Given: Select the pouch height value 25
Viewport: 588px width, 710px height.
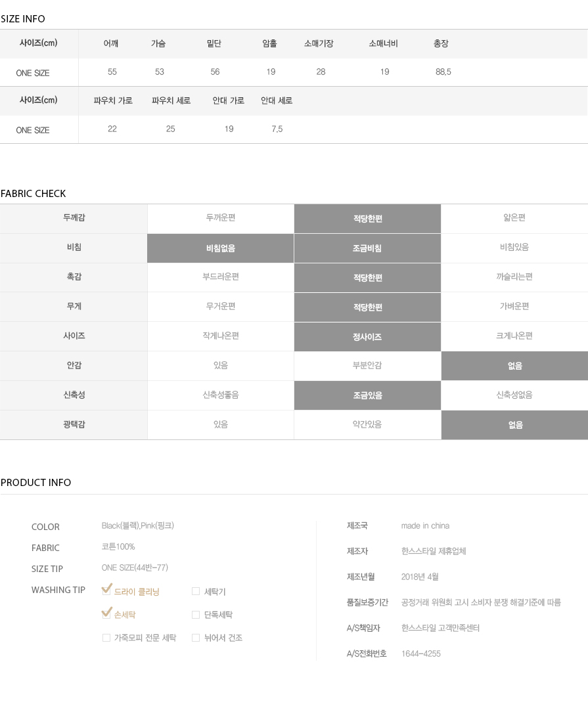Looking at the screenshot, I should coord(170,129).
